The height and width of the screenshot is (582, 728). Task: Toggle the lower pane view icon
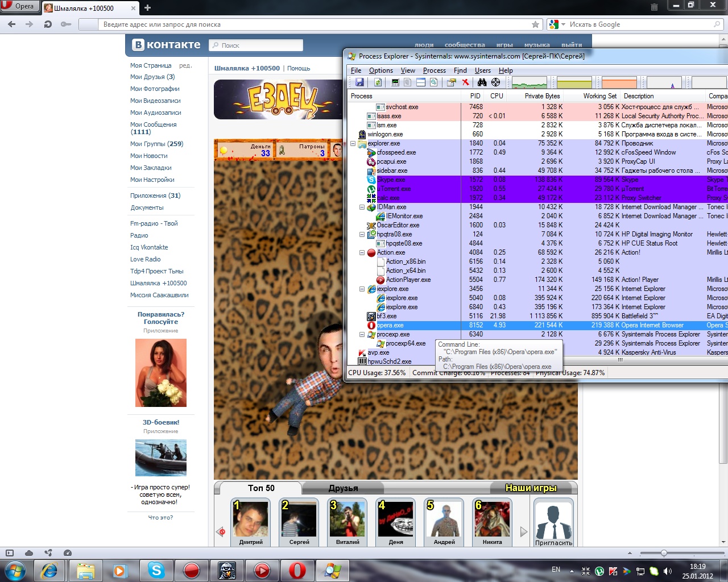point(421,83)
